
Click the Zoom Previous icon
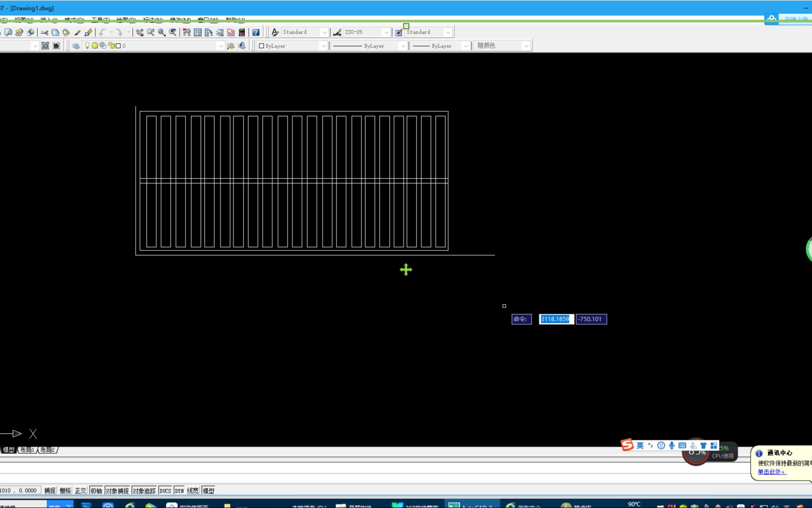point(173,32)
